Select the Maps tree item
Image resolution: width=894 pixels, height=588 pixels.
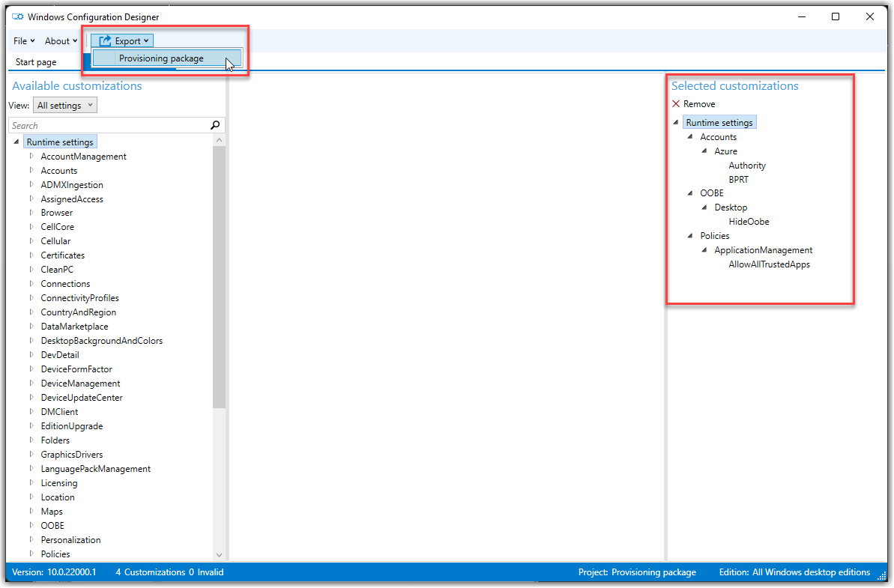[x=52, y=512]
